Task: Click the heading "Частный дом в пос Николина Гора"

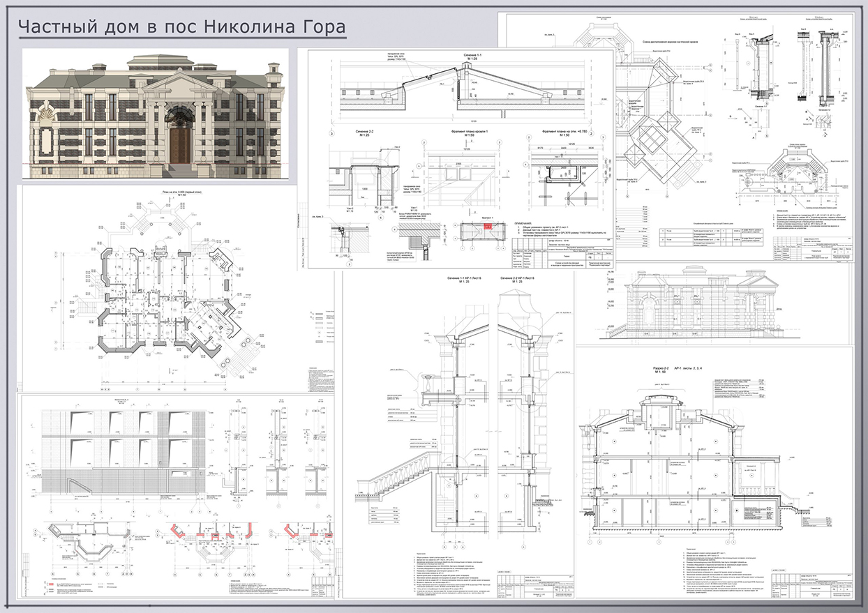Action: point(182,28)
